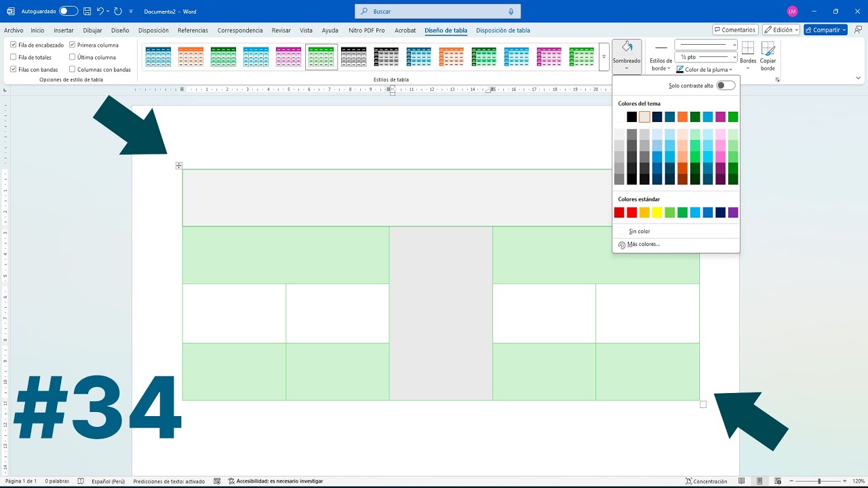Image resolution: width=868 pixels, height=488 pixels.
Task: Uncheck Filas con bandas checkbox
Action: tap(14, 69)
